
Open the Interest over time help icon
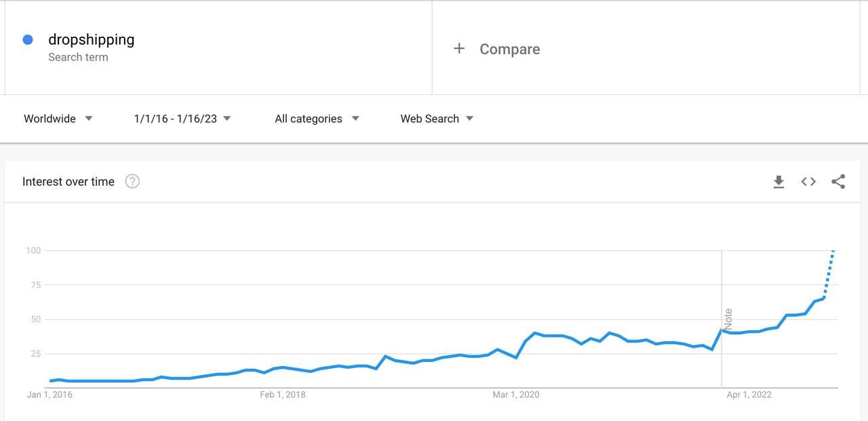(132, 181)
